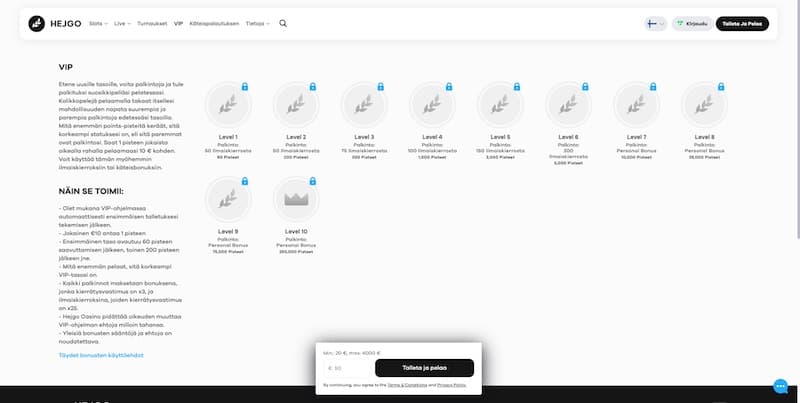Open the Terms & Conditions link
The width and height of the screenshot is (800, 403).
pos(407,385)
